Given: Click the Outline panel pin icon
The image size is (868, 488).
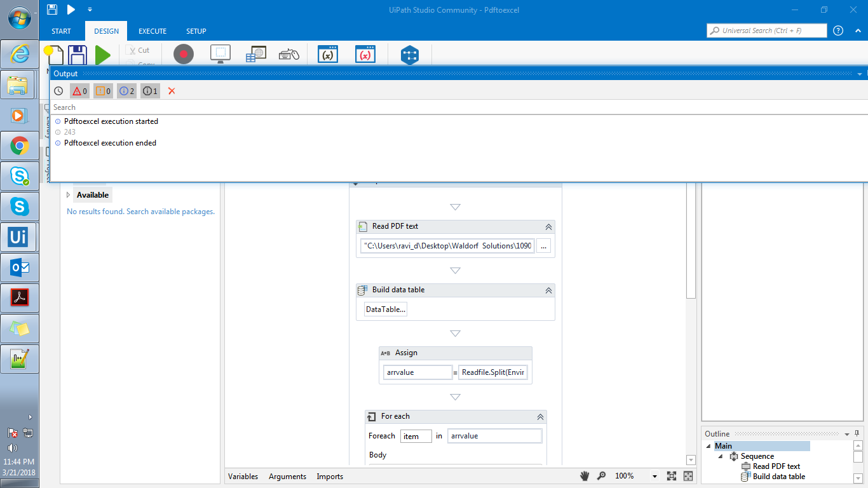Looking at the screenshot, I should (x=857, y=434).
